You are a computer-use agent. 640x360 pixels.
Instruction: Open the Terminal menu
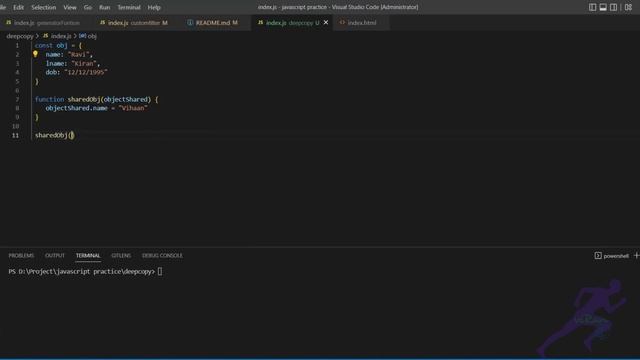[129, 7]
